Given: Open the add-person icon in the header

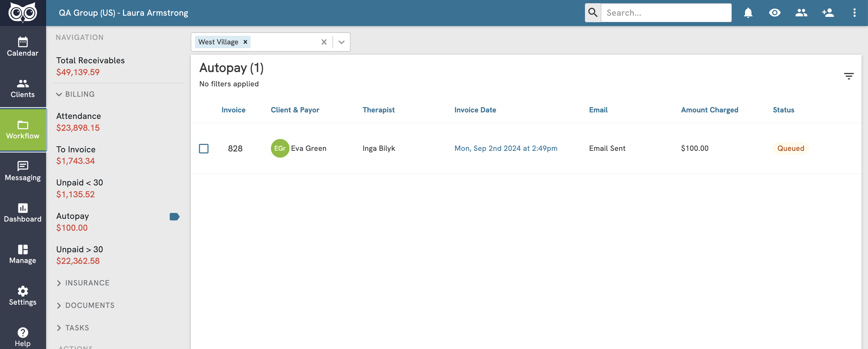Looking at the screenshot, I should (828, 12).
